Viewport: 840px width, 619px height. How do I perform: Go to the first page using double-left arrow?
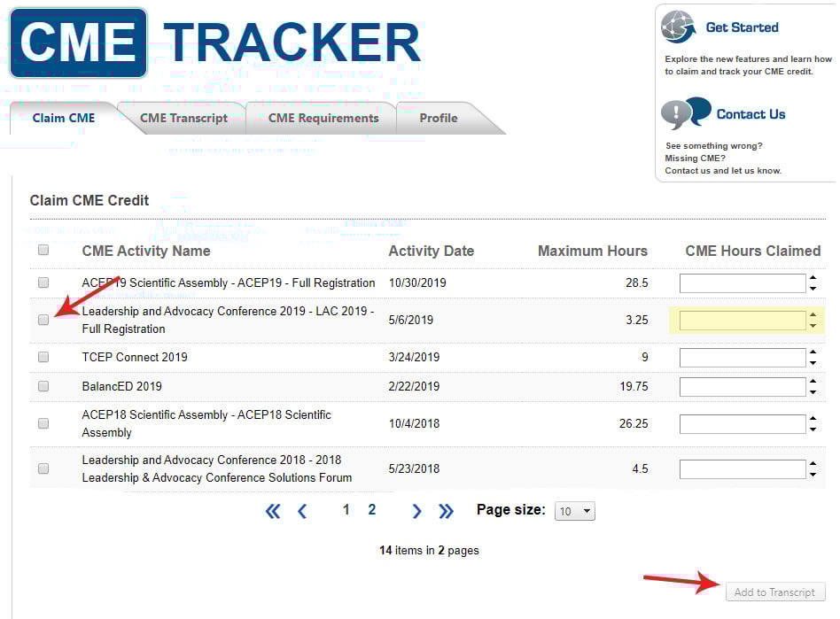[x=273, y=511]
